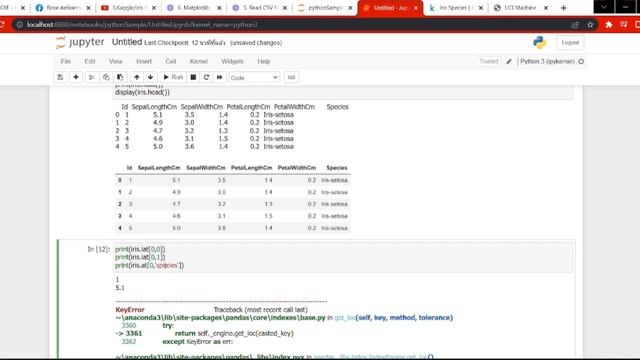
Task: Click the code input cell In [12]
Action: [x=343, y=257]
